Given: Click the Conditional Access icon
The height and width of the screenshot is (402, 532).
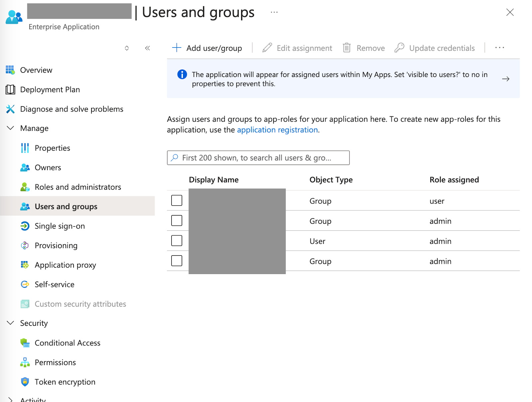Looking at the screenshot, I should (25, 343).
